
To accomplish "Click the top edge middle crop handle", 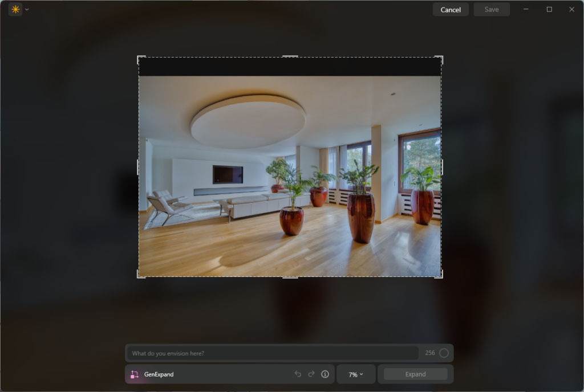I will (290, 56).
